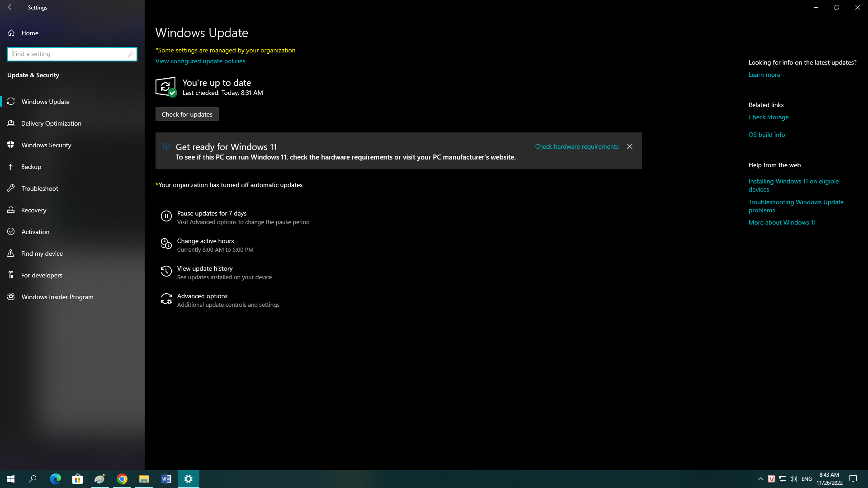Click View configured update policies

pos(200,61)
